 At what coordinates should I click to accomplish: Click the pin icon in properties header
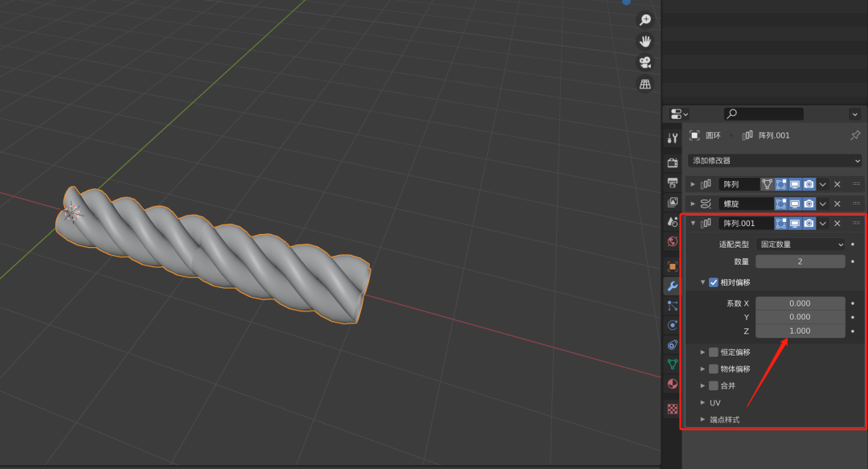pyautogui.click(x=855, y=135)
